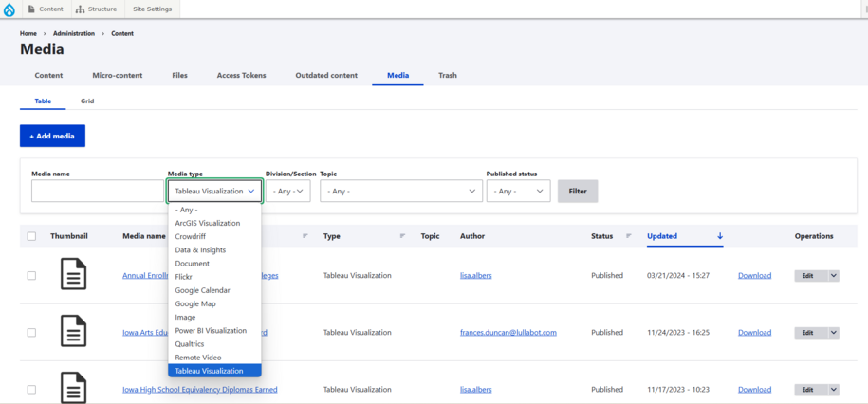Switch to the Files tab

point(180,75)
